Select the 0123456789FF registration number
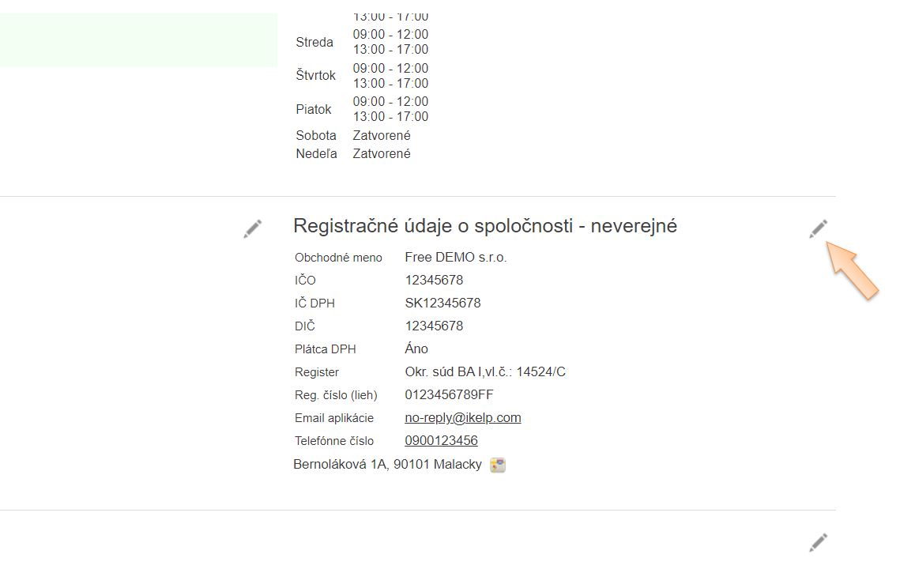The width and height of the screenshot is (900, 588). pyautogui.click(x=449, y=394)
